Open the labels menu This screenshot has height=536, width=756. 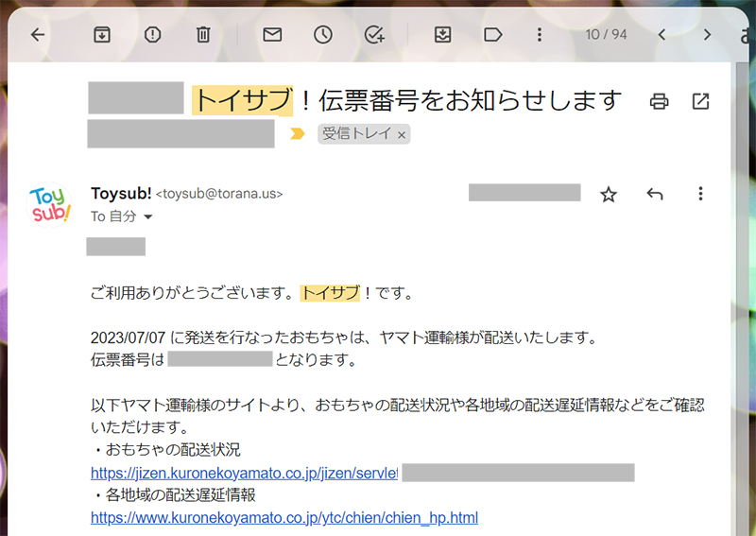click(x=492, y=35)
